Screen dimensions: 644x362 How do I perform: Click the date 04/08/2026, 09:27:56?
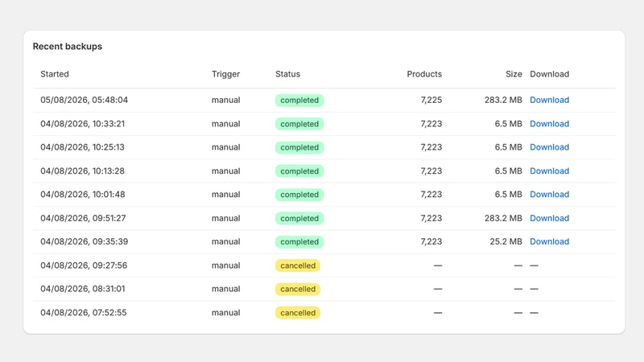(x=84, y=265)
